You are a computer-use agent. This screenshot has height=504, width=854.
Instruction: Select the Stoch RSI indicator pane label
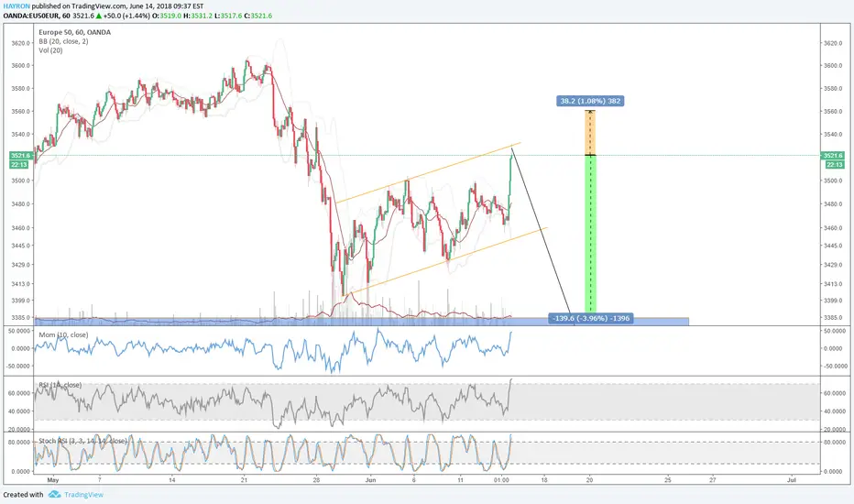(82, 441)
